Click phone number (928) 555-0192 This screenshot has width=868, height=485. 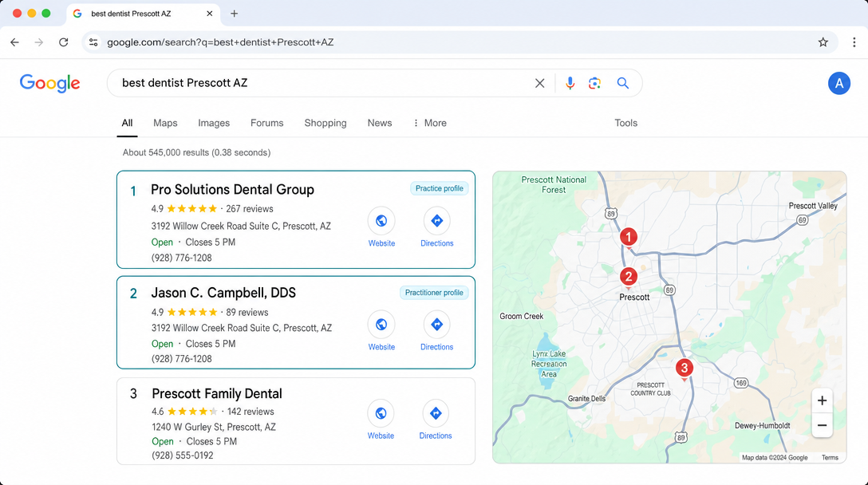182,455
